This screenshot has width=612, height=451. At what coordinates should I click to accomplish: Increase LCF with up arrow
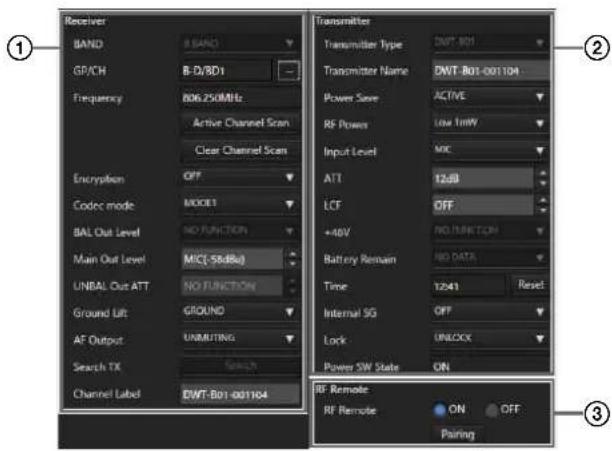click(x=543, y=201)
